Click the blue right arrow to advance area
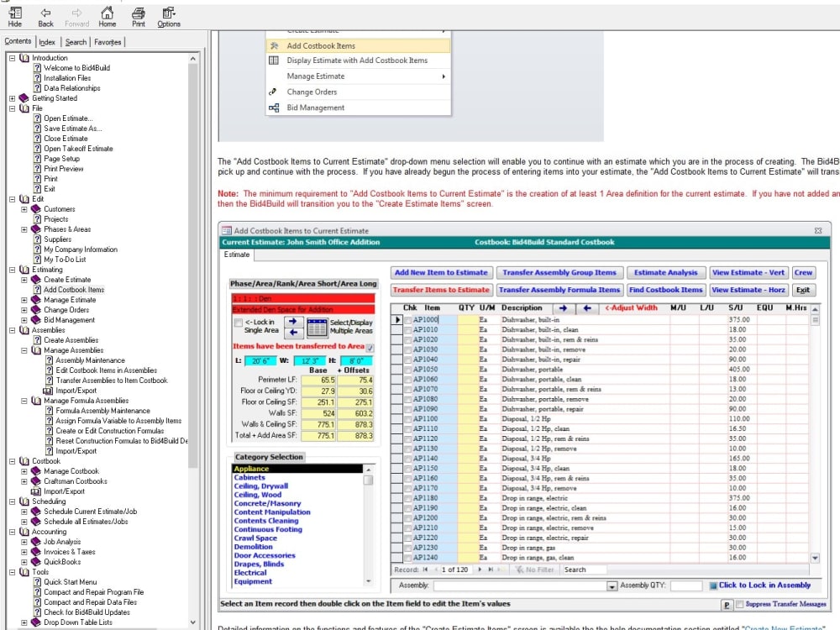The width and height of the screenshot is (840, 630). click(x=293, y=322)
